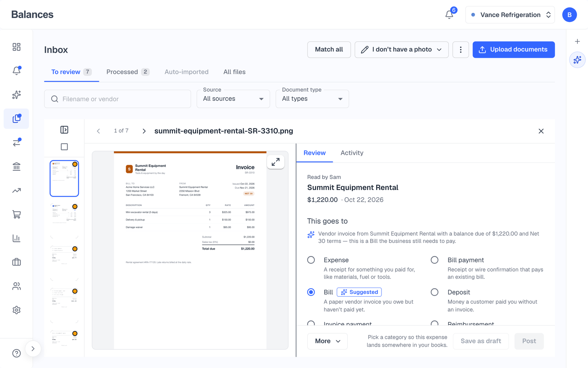Click the top bar notification bell with badge
The image size is (588, 368).
[x=449, y=15]
